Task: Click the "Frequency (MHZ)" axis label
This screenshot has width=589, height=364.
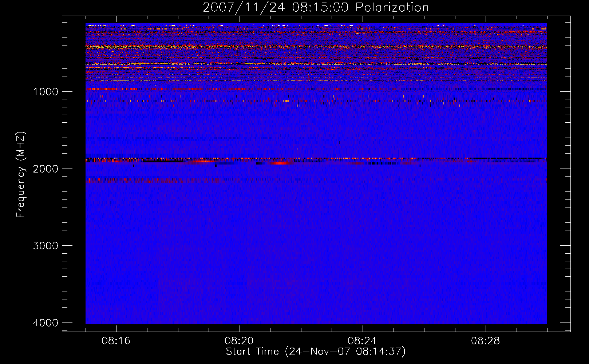Action: coord(21,175)
